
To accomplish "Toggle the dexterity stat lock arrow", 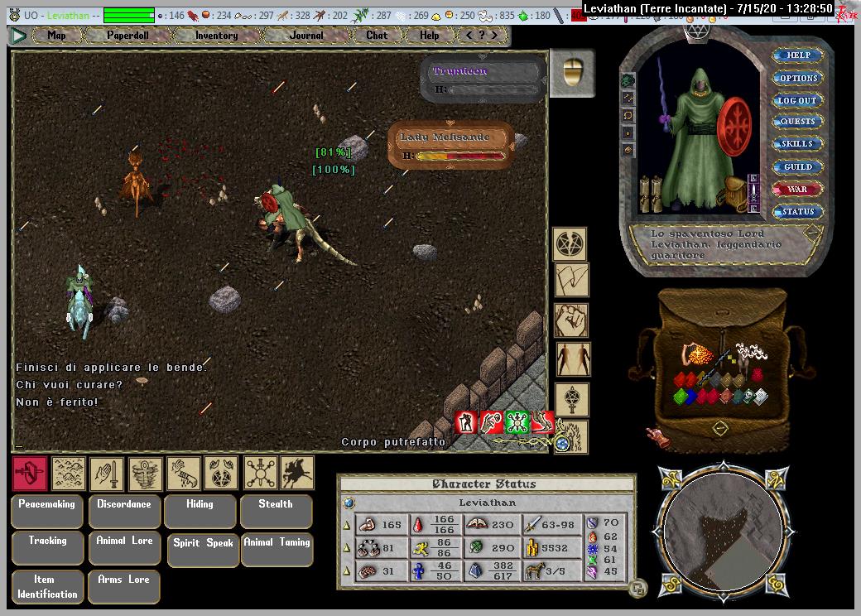I will click(347, 548).
